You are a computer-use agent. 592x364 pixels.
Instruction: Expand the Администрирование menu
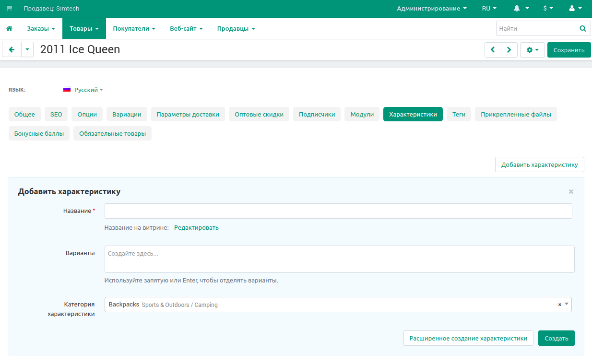pyautogui.click(x=431, y=9)
